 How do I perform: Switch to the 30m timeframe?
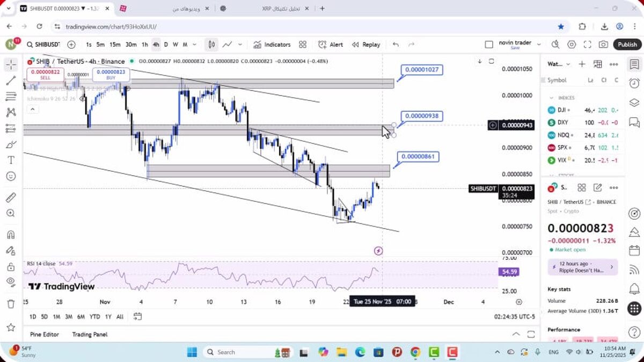[x=131, y=45]
